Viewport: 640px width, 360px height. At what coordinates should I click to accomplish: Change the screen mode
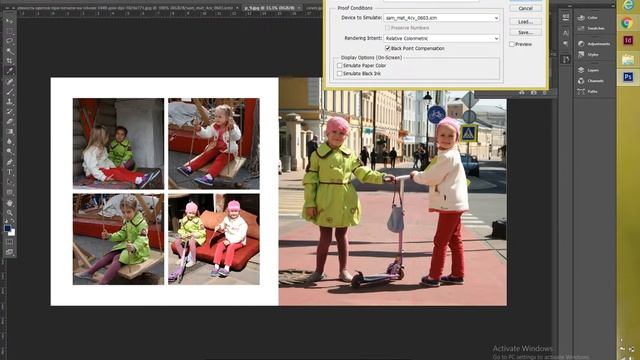(9, 252)
